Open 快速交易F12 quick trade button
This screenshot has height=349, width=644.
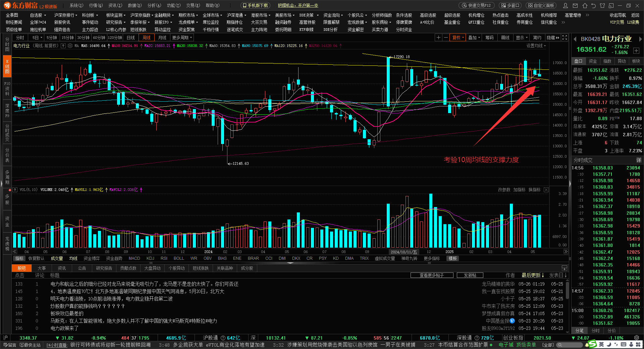pos(477,5)
